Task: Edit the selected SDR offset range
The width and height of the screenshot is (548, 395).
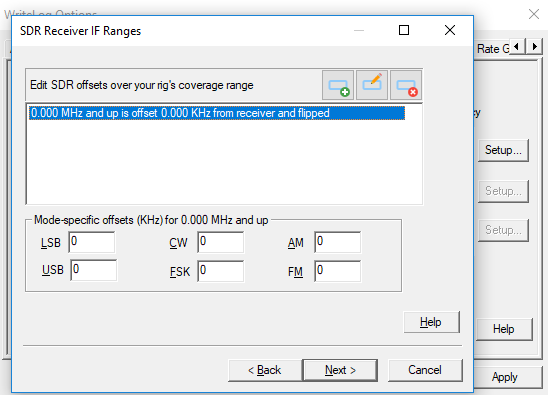Action: click(372, 85)
